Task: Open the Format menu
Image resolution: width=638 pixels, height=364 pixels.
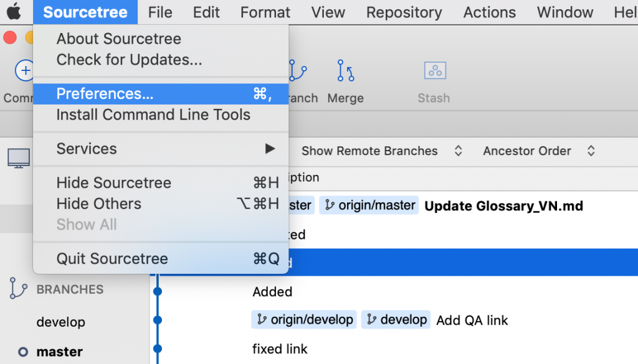Action: coord(265,12)
